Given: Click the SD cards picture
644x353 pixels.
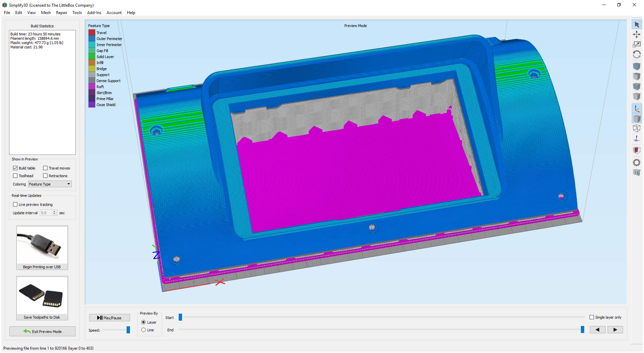Looking at the screenshot, I should (x=42, y=296).
